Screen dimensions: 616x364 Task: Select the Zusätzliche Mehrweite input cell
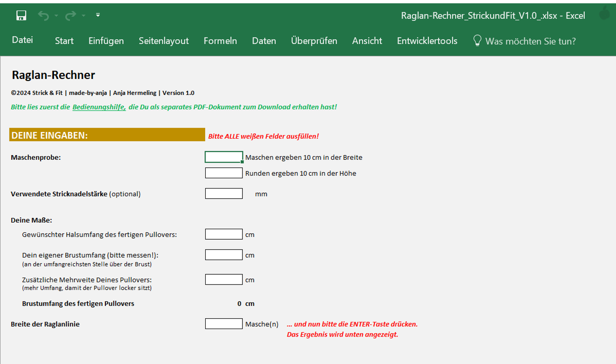(224, 279)
